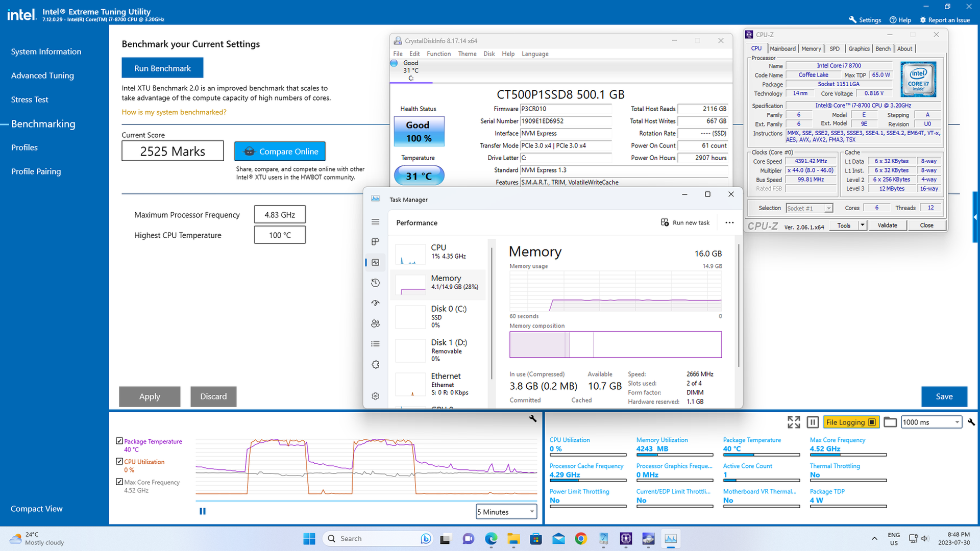Click the Run Benchmark button
The width and height of the screenshot is (980, 551).
click(162, 68)
